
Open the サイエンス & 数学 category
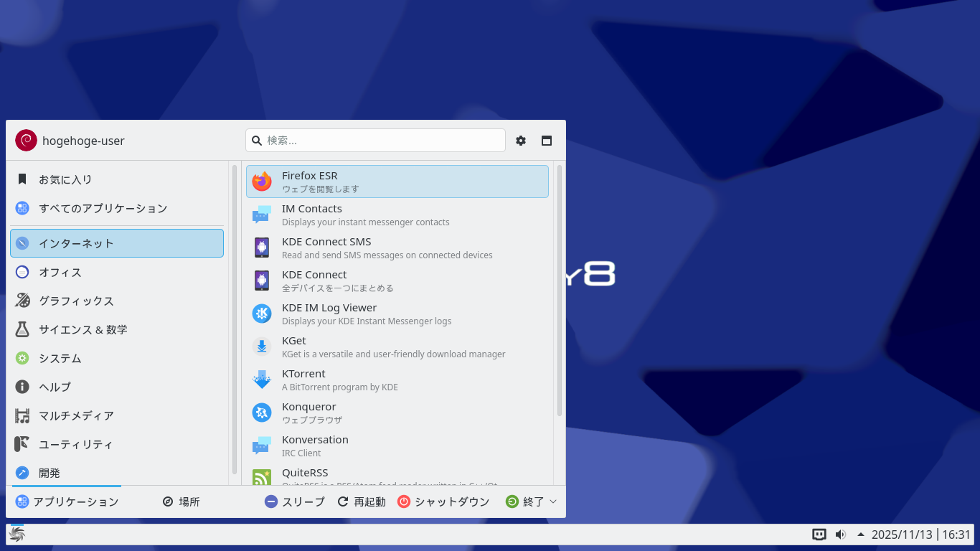[x=117, y=329]
